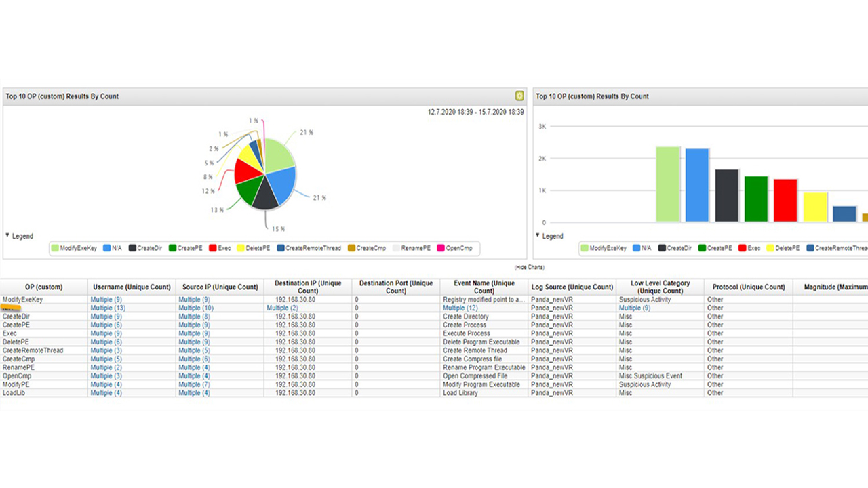Select N/A swatch in bar chart legend
Viewport: 868px width, 488px height.
click(637, 249)
